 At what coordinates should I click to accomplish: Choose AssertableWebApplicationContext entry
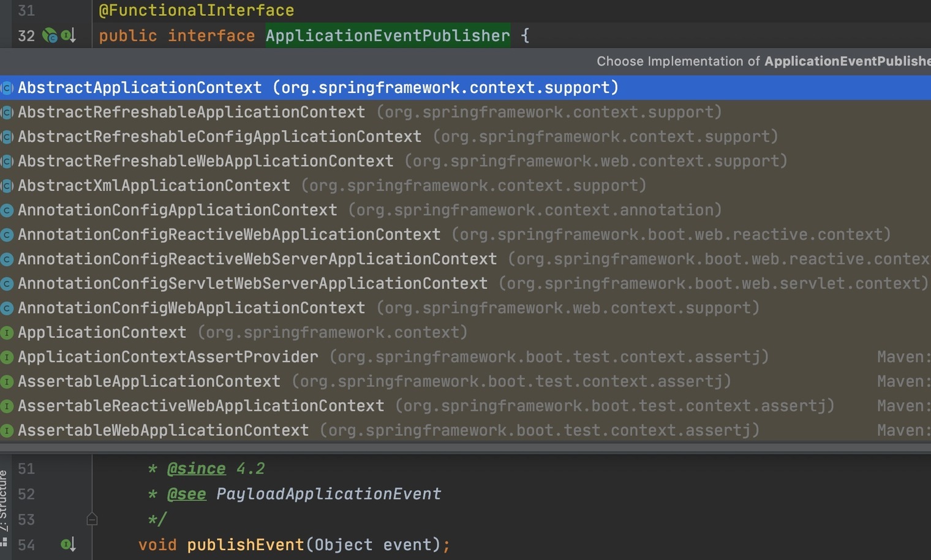tap(466, 430)
